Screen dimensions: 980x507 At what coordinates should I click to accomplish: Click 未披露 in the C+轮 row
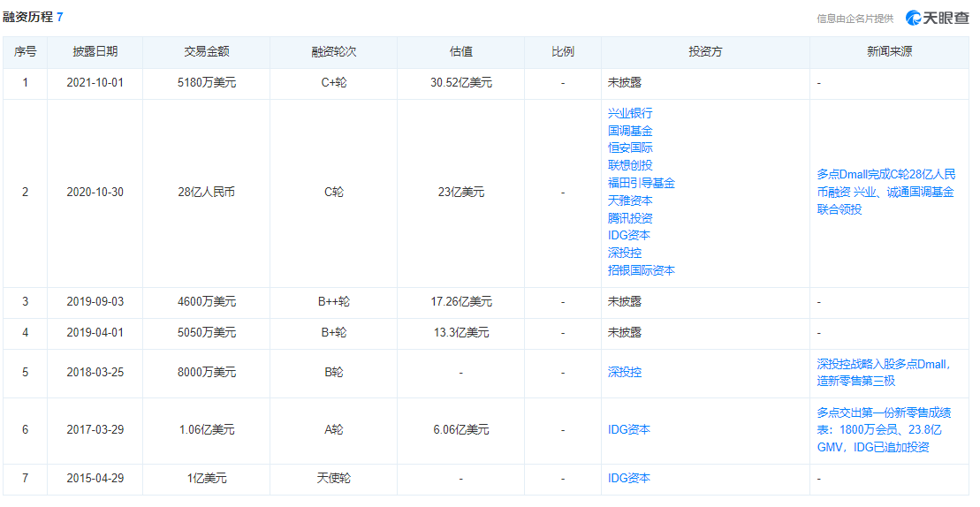pos(625,82)
